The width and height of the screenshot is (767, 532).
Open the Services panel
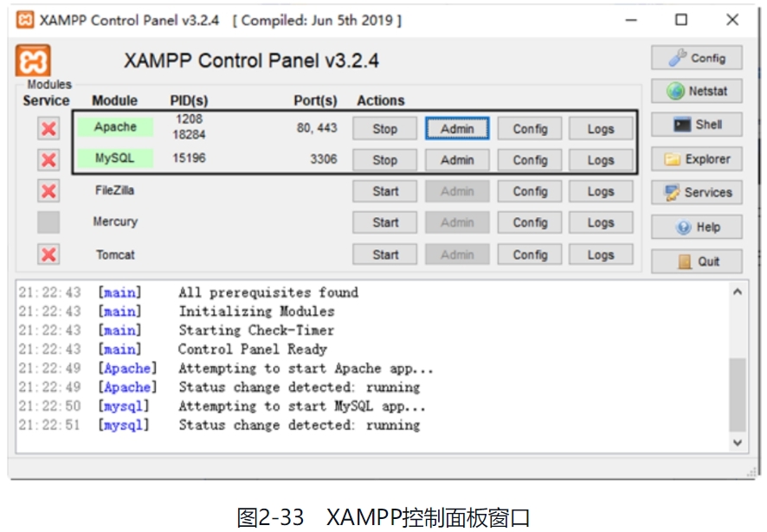pos(696,193)
